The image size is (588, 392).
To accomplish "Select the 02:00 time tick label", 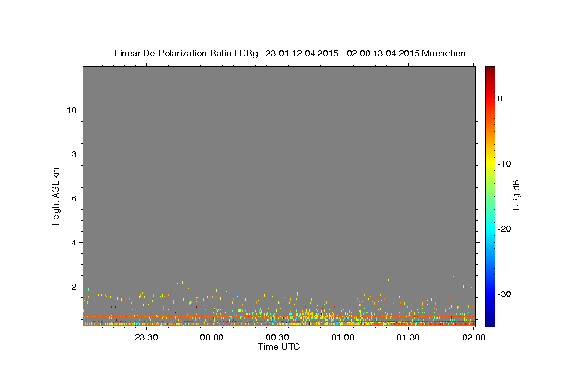I will [473, 337].
